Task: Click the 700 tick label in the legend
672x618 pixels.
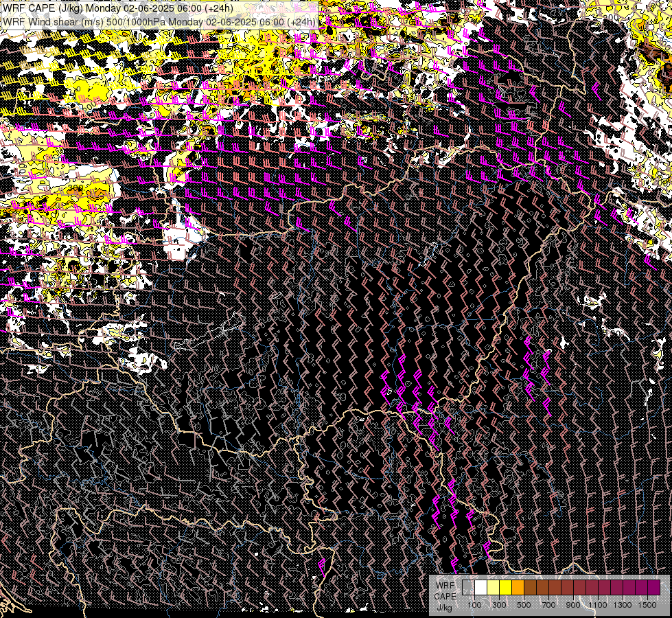Action: [548, 605]
